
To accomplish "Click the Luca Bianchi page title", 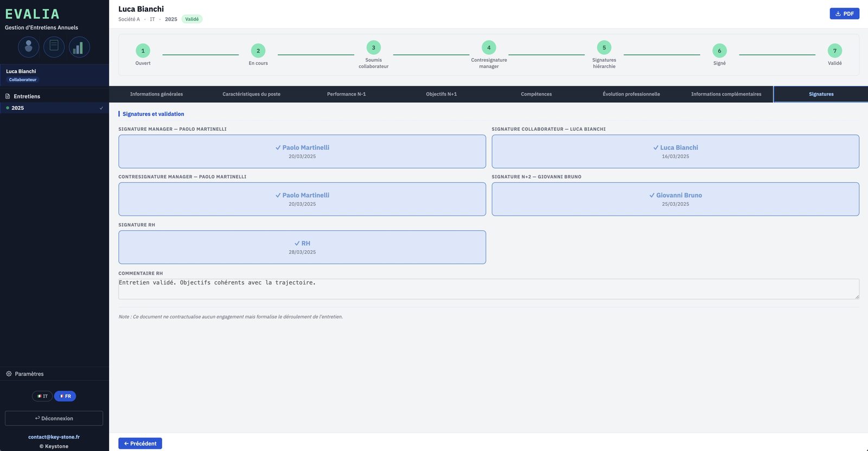I will pyautogui.click(x=141, y=9).
